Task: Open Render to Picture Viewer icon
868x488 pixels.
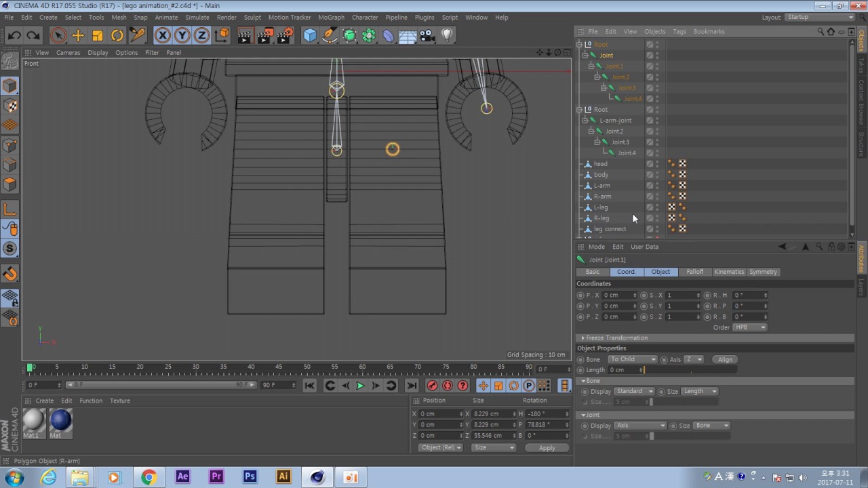Action: (265, 36)
